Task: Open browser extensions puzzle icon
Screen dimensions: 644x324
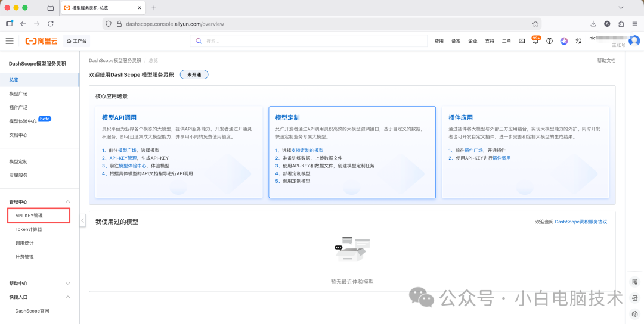Action: (x=621, y=24)
